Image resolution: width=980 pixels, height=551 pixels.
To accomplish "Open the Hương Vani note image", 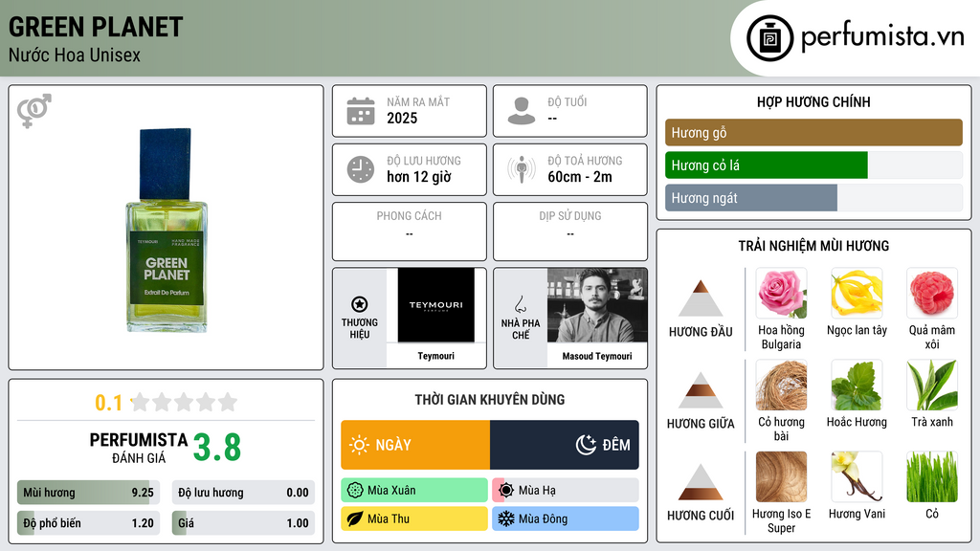I will (x=857, y=476).
